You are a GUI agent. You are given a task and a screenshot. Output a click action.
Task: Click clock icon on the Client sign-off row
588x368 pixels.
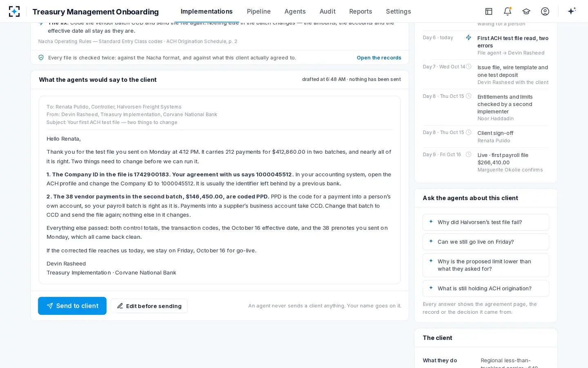pyautogui.click(x=469, y=132)
